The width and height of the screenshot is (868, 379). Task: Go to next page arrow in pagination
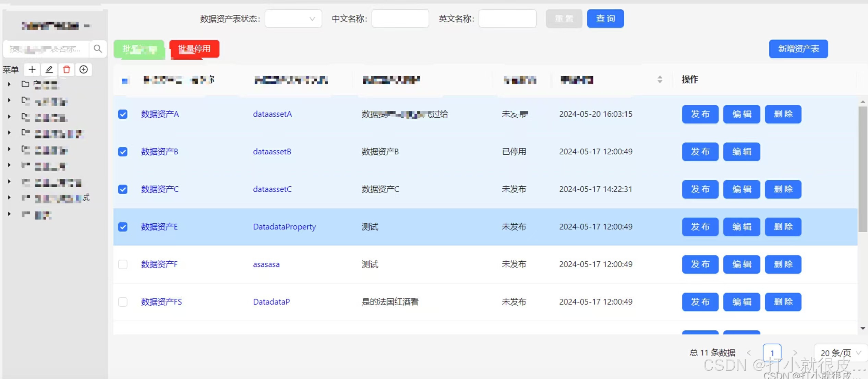(x=795, y=353)
